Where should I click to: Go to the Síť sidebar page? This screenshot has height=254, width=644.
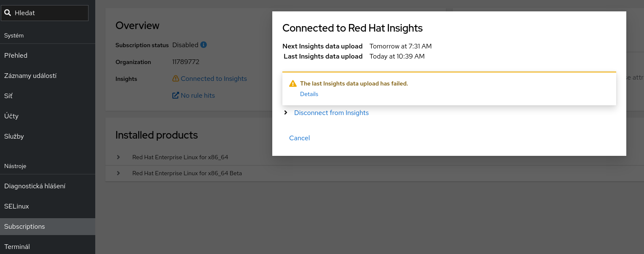pyautogui.click(x=8, y=96)
